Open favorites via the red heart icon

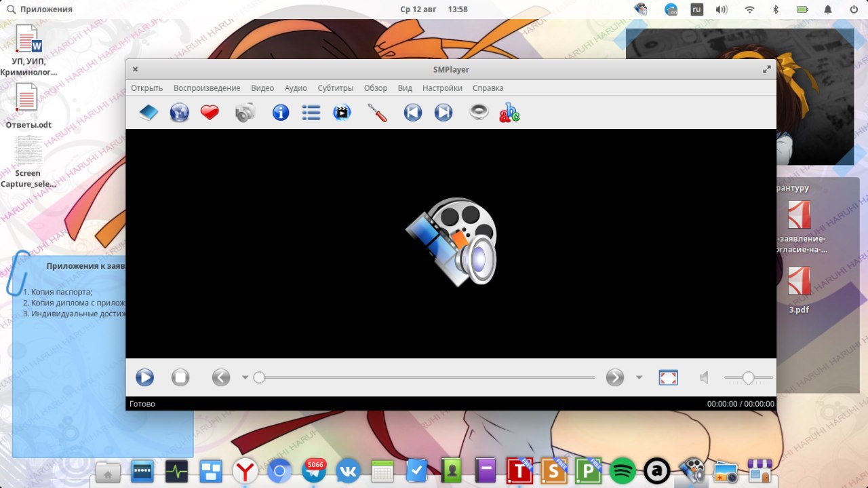pos(210,113)
